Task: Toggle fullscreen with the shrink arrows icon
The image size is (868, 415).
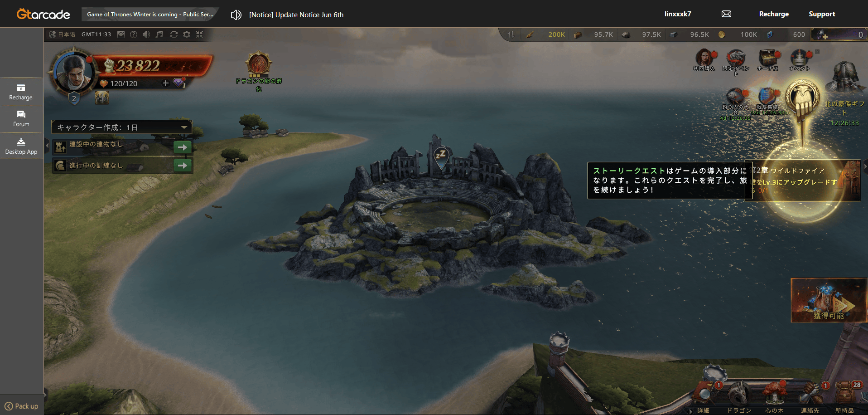Action: (x=199, y=34)
